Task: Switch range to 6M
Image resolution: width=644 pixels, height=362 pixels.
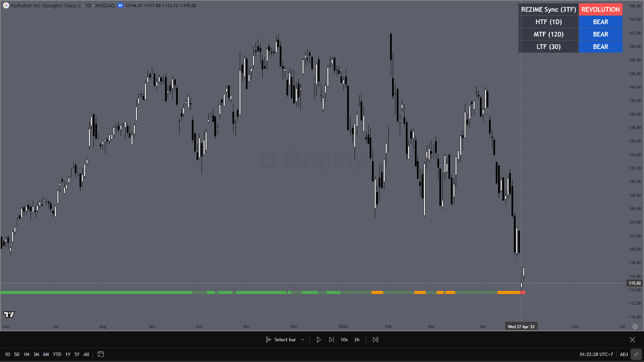Action: [x=46, y=354]
